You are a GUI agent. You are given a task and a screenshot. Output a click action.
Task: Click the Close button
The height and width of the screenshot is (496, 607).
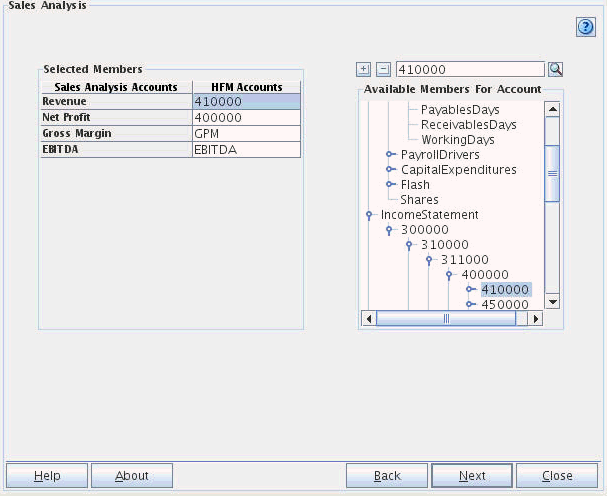pyautogui.click(x=557, y=475)
